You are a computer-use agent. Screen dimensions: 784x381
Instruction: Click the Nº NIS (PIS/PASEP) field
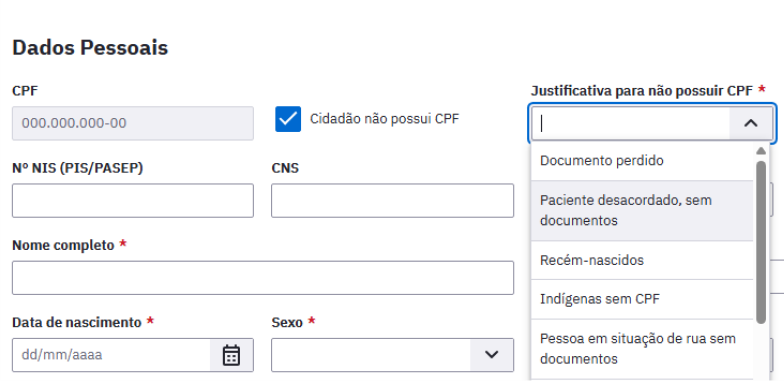click(132, 200)
